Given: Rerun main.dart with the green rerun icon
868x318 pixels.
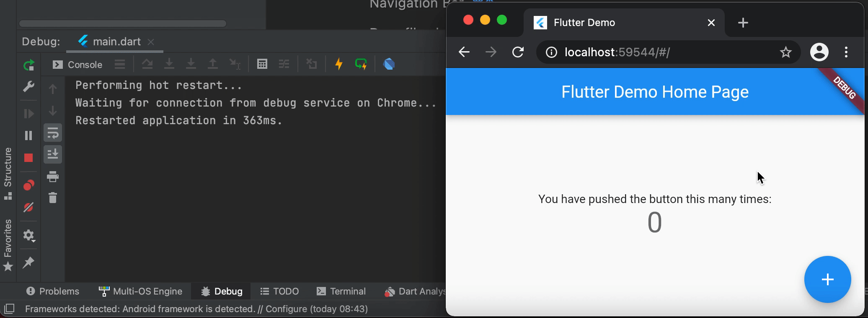Looking at the screenshot, I should (28, 65).
